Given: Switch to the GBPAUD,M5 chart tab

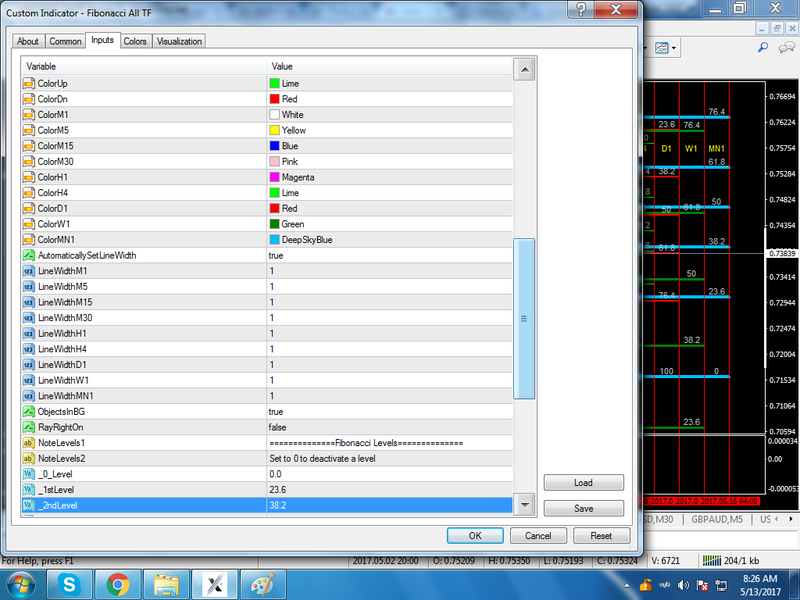Looking at the screenshot, I should click(717, 519).
